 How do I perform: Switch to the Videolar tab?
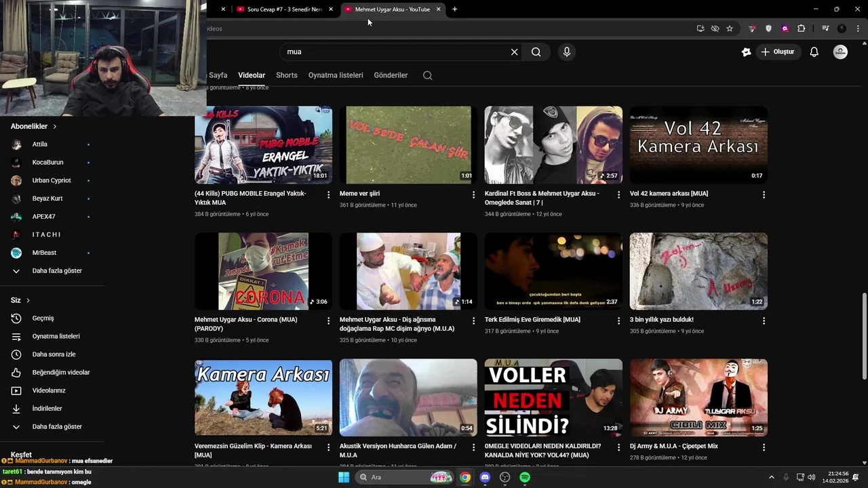252,75
